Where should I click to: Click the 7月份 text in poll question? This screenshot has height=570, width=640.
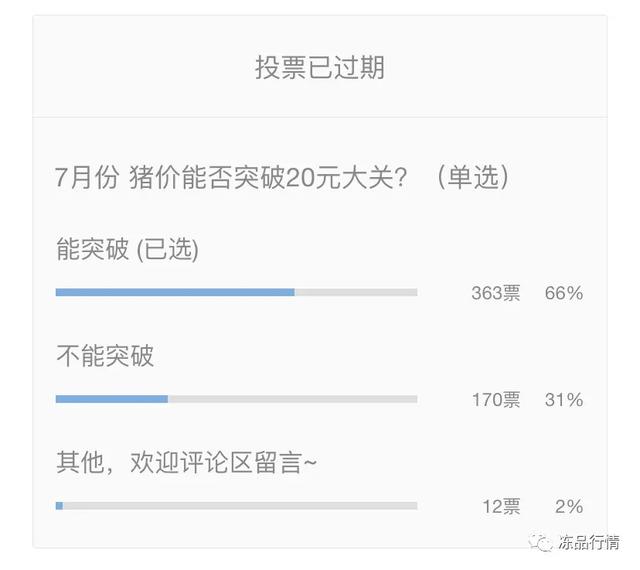(87, 178)
